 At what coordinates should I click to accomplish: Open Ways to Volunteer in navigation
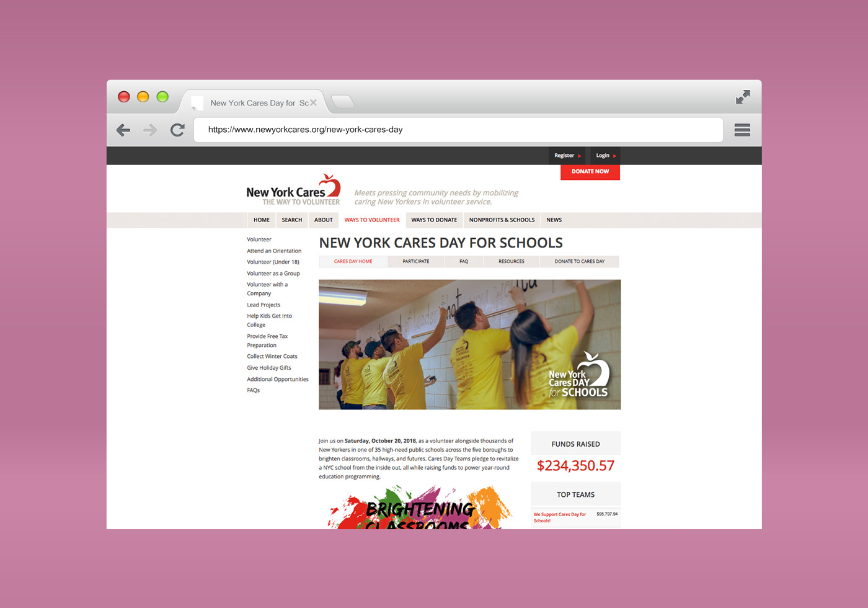click(x=372, y=220)
